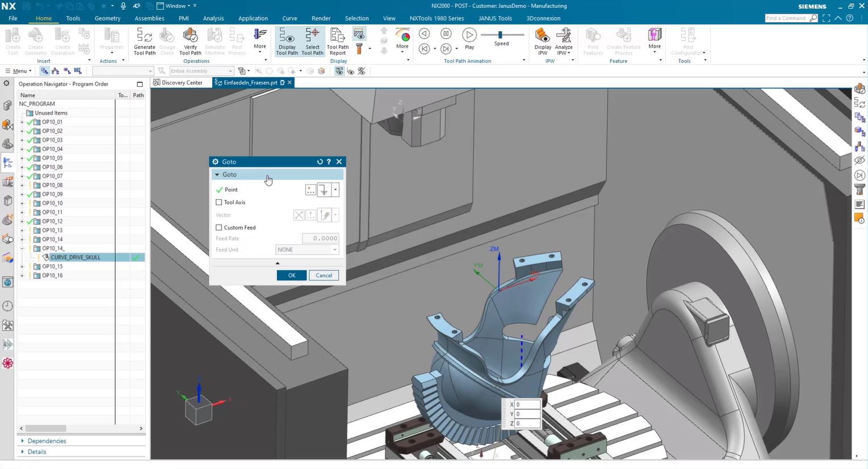Image resolution: width=868 pixels, height=469 pixels.
Task: Cancel the Goto dialog
Action: coord(324,276)
